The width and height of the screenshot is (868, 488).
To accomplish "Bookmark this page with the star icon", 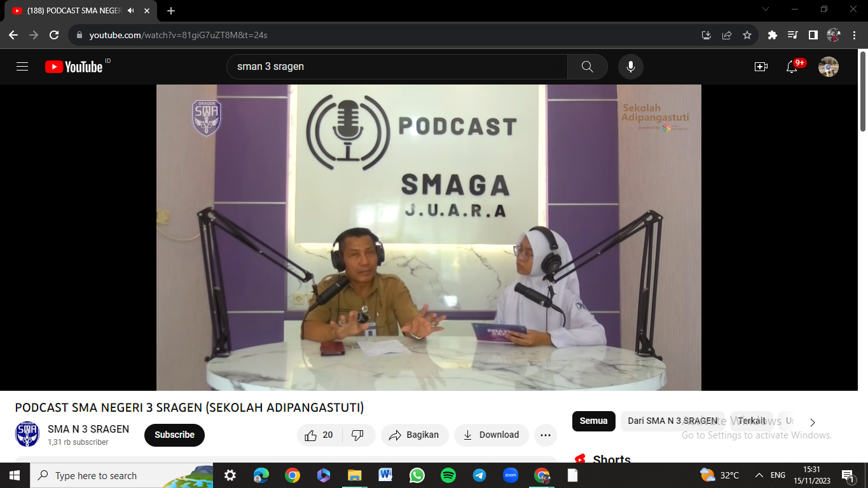I will point(747,35).
